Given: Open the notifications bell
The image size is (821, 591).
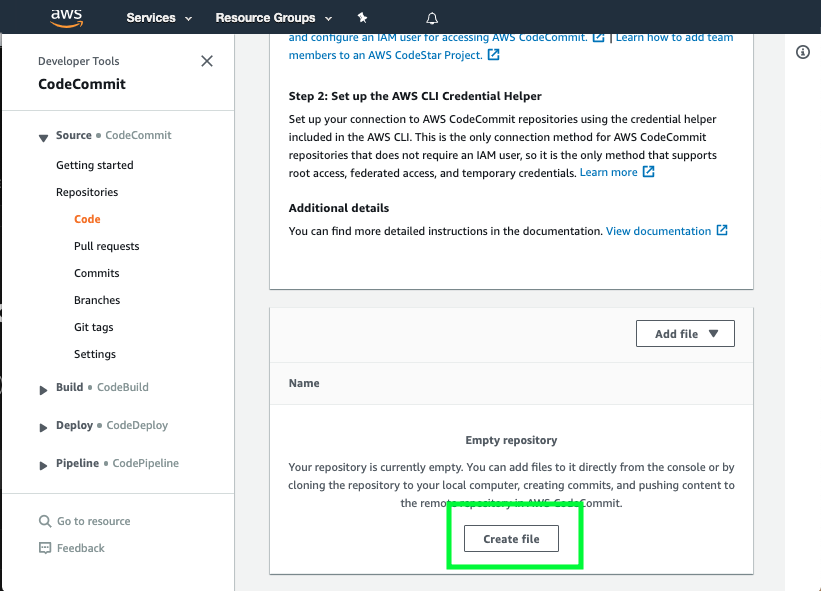Looking at the screenshot, I should [432, 18].
